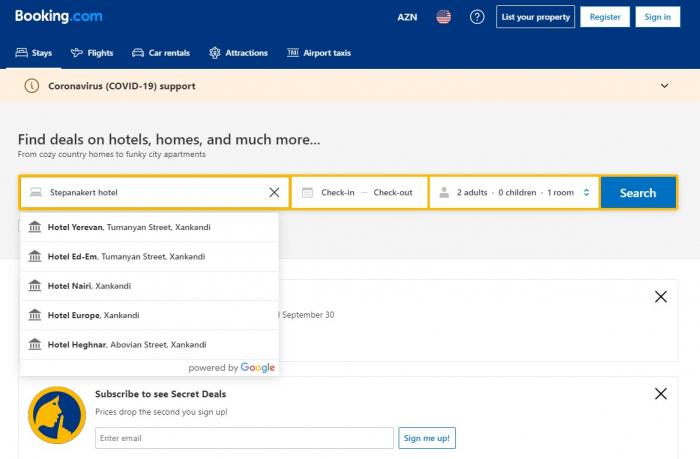Open the adults, children, room selector

tap(514, 192)
